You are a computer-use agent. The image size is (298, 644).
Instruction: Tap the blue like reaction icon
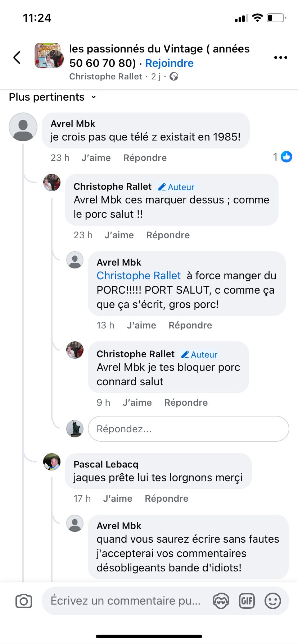click(x=286, y=157)
